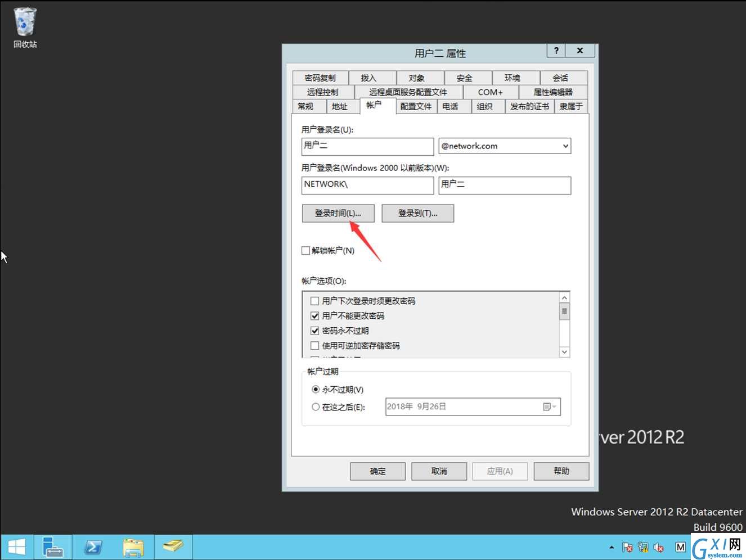Toggle the Unlock account checkbox
The width and height of the screenshot is (746, 560).
click(x=305, y=251)
